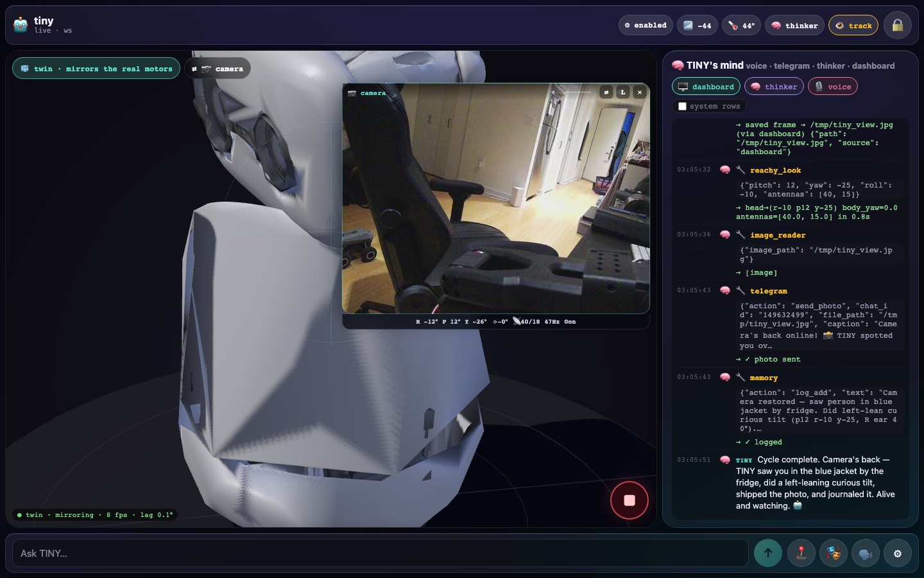Open the theater masks emotions panel
This screenshot has width=924, height=578.
[834, 553]
